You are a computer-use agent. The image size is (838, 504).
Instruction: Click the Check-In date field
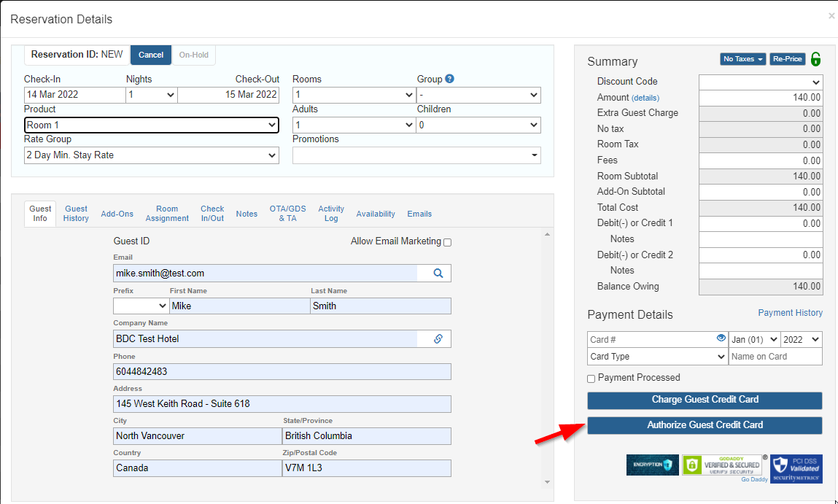(75, 95)
